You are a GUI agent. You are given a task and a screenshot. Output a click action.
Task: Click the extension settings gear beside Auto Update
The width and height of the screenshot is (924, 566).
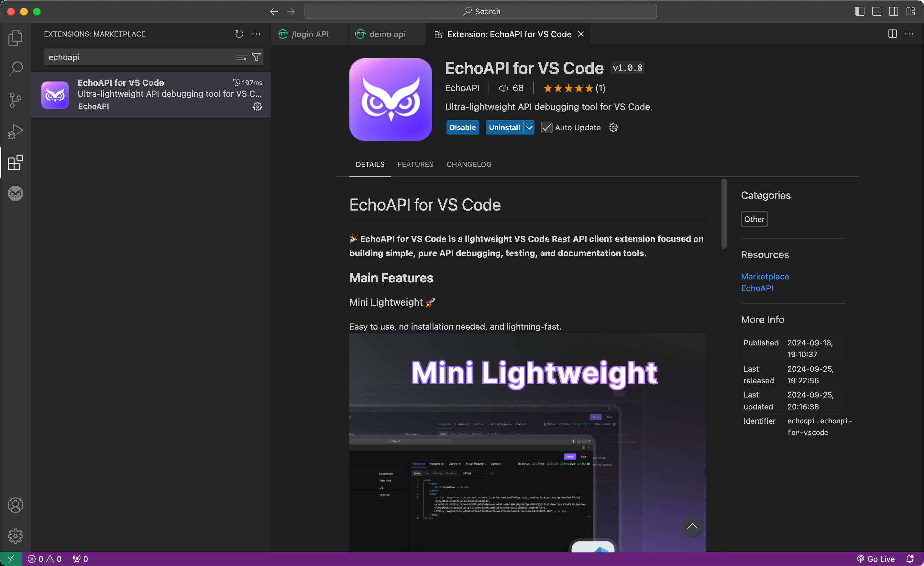(x=613, y=127)
